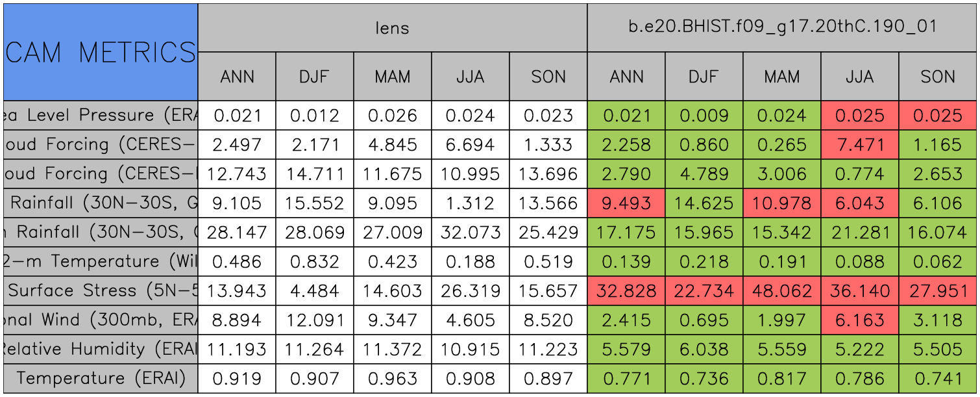Click the DJF header under lens
This screenshot has height=397, width=980.
click(x=315, y=77)
